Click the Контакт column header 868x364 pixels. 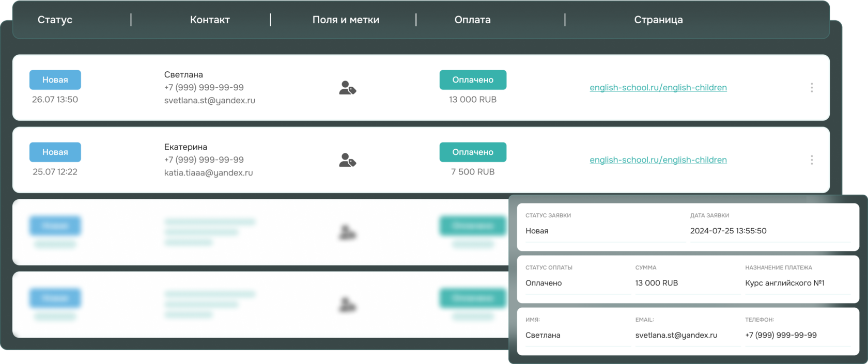(x=210, y=20)
